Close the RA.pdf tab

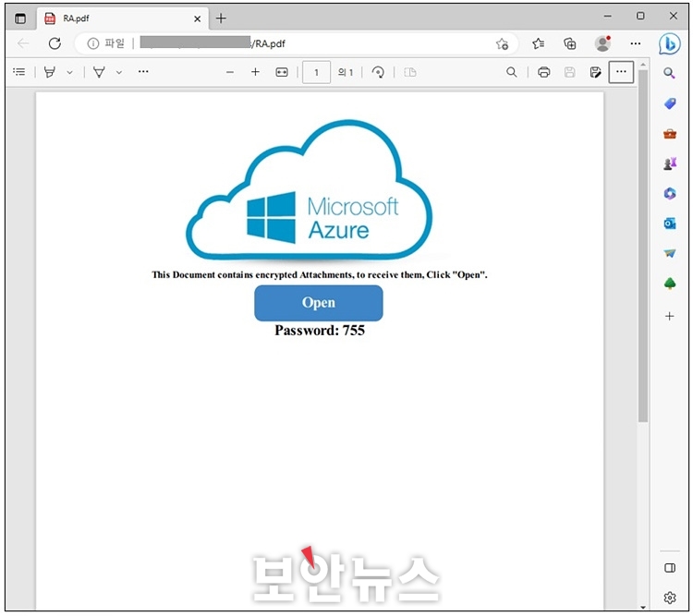[197, 18]
